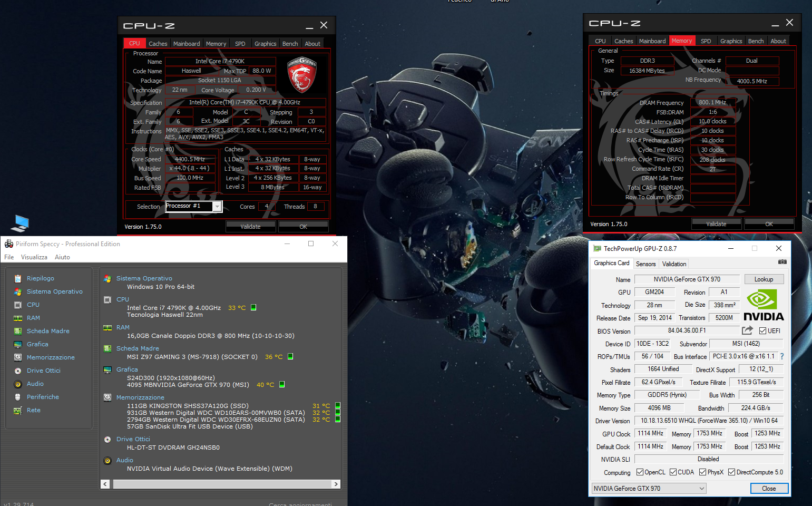Click green graphics temperature indicator at 40 °C
The height and width of the screenshot is (506, 812).
click(x=282, y=385)
